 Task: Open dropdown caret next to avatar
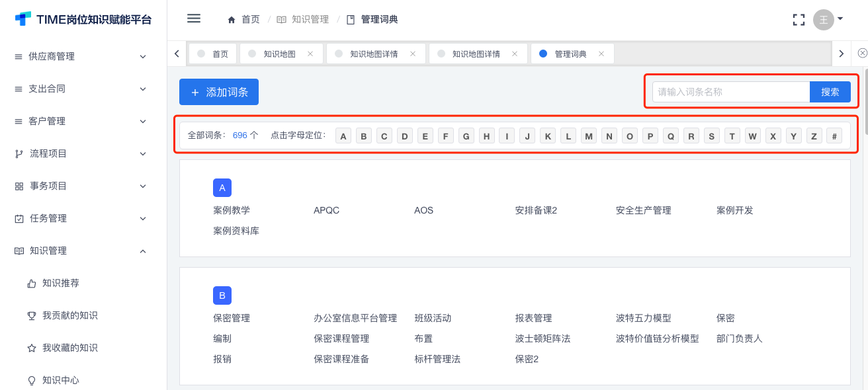click(x=840, y=19)
